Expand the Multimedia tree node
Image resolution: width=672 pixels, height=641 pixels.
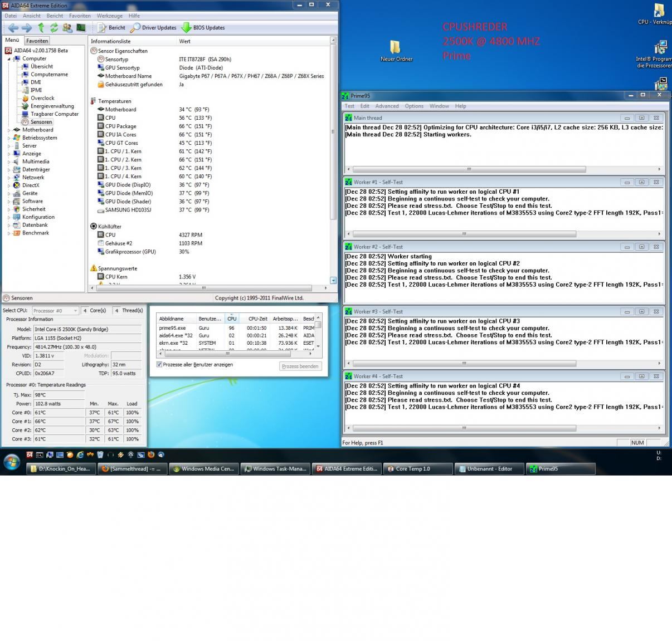point(9,162)
